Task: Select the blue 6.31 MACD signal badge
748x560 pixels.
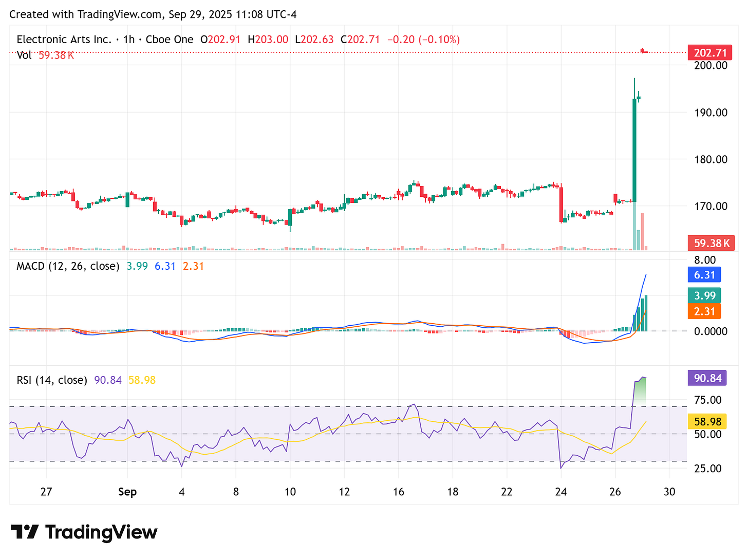Action: click(704, 275)
